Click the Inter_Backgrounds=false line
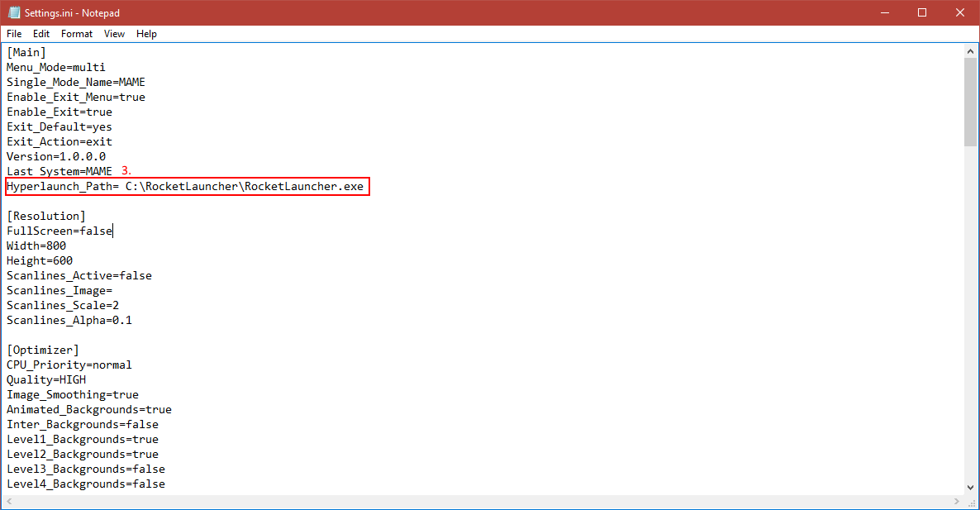This screenshot has width=980, height=510. click(83, 424)
